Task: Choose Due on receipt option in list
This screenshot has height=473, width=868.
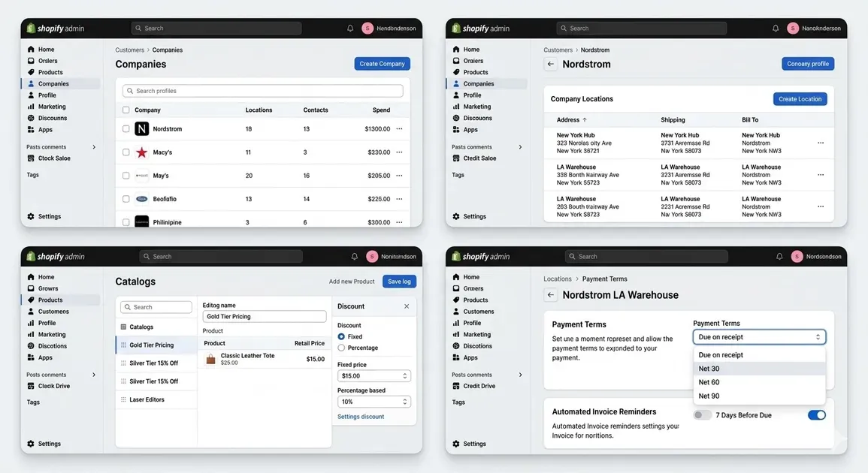Action: 759,355
